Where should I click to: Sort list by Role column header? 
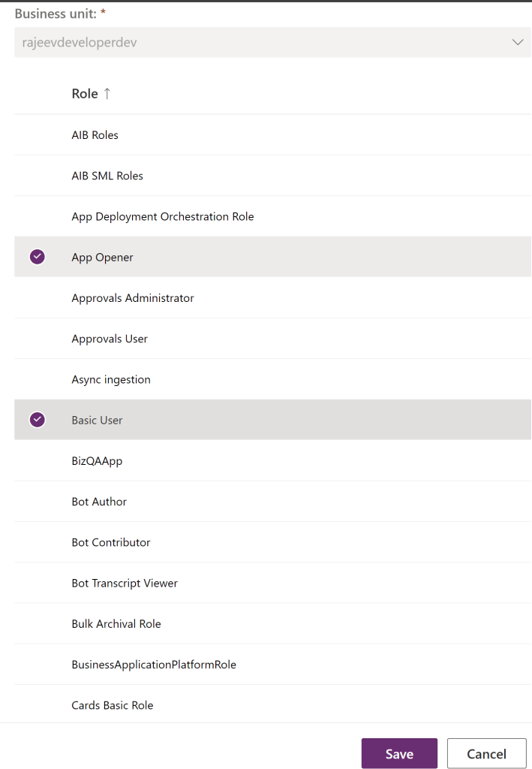[x=85, y=94]
